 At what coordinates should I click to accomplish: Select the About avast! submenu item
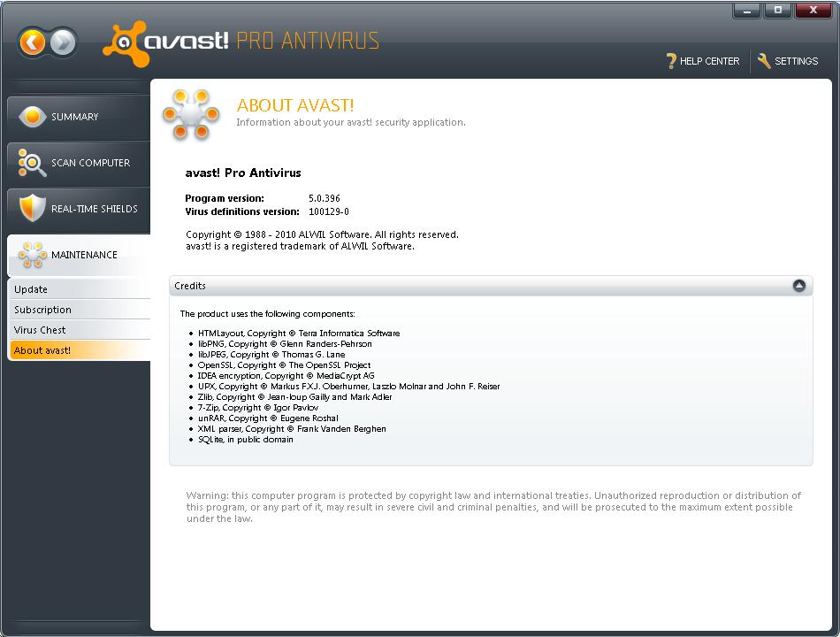80,350
